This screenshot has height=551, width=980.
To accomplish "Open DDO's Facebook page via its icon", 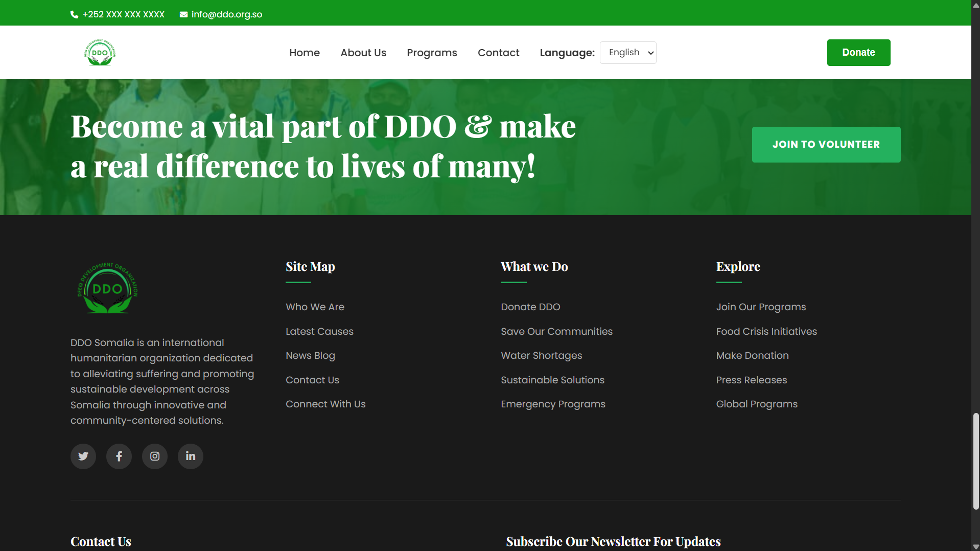I will [x=119, y=456].
